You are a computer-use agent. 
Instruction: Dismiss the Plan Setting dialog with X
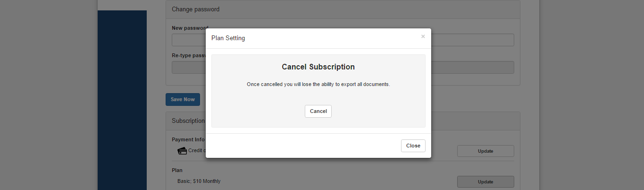(423, 36)
